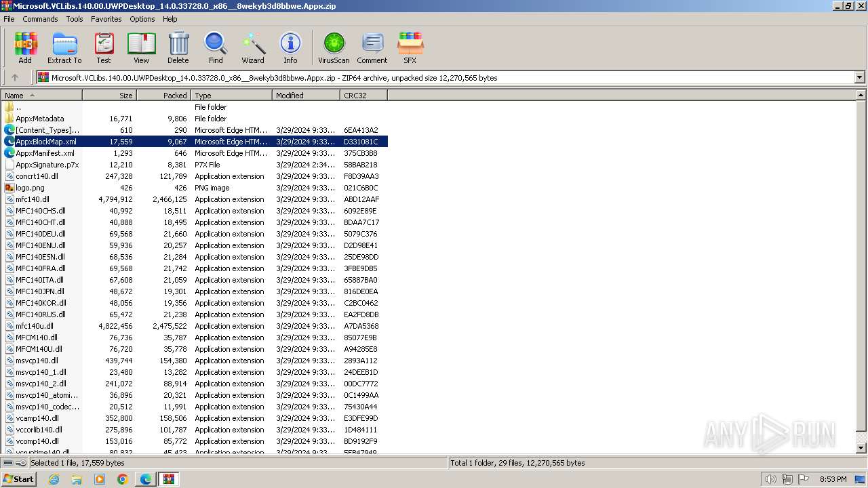868x488 pixels.
Task: Select the AppxMetadata folder
Action: pos(195,119)
